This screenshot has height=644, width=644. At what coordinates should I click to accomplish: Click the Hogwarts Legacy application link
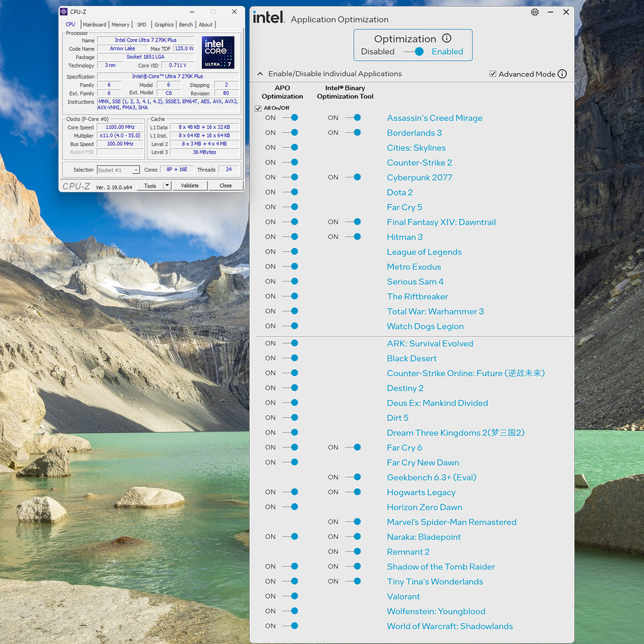421,492
